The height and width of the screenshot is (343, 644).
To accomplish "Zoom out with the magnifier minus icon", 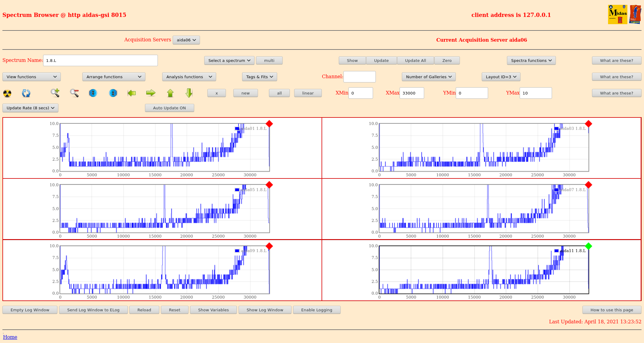I will pyautogui.click(x=74, y=93).
